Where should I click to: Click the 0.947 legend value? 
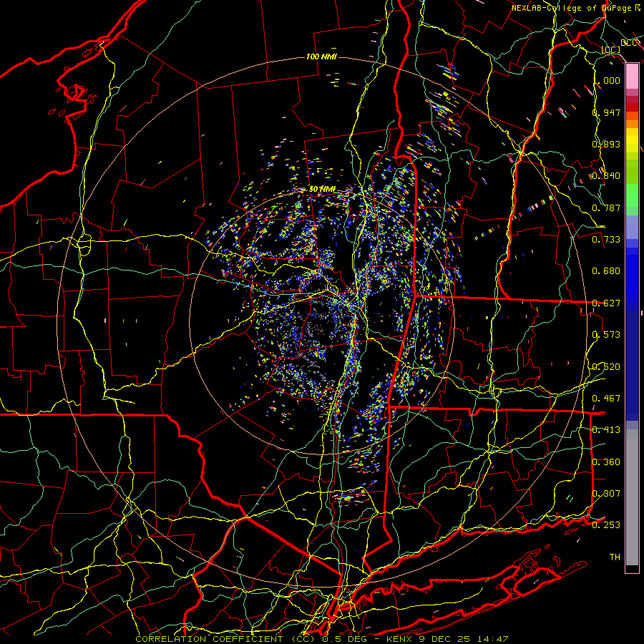[606, 112]
